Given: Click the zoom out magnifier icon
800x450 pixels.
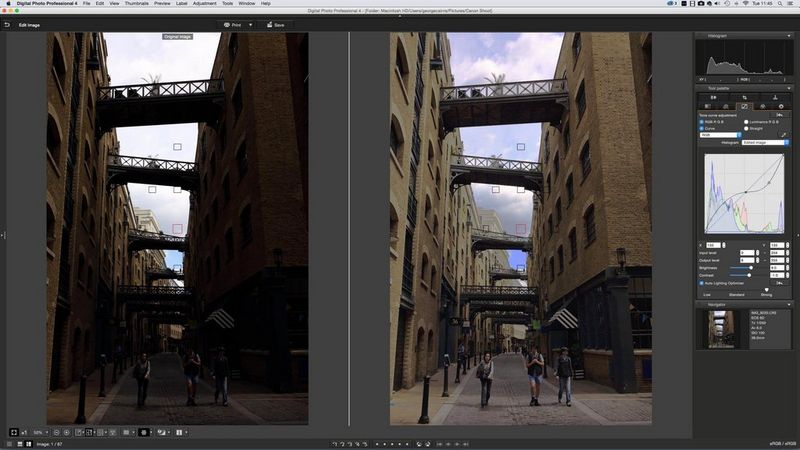Looking at the screenshot, I should click(56, 432).
